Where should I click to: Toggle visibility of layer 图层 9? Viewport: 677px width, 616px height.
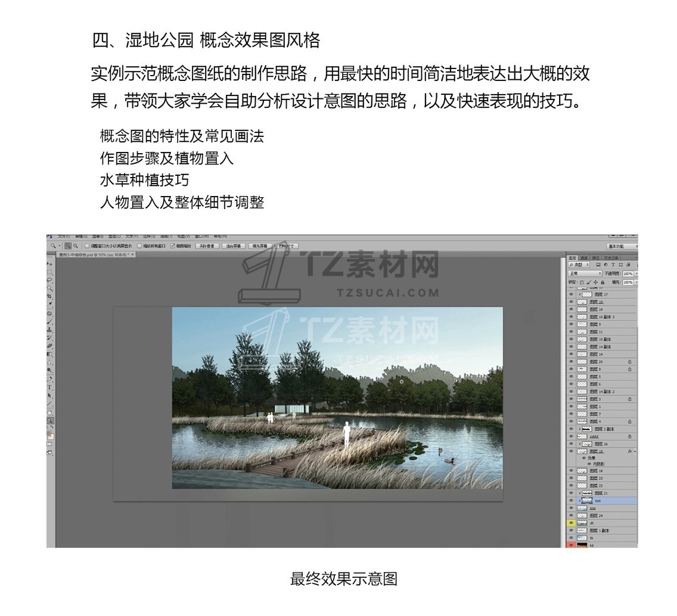pyautogui.click(x=571, y=324)
